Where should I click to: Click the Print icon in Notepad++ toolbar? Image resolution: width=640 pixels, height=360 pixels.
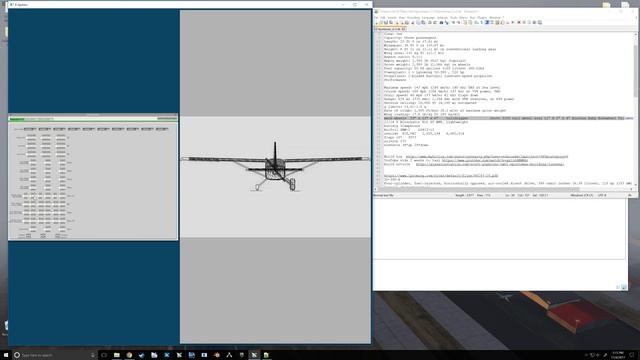pyautogui.click(x=407, y=22)
